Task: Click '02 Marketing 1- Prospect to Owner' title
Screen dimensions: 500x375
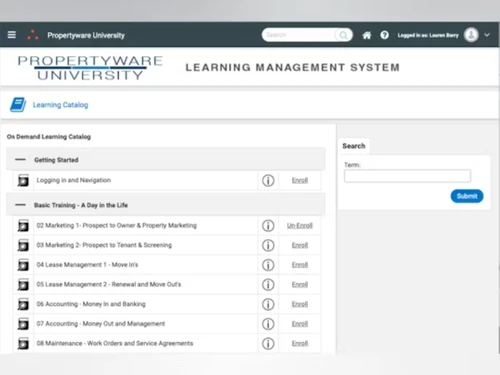Action: click(117, 226)
